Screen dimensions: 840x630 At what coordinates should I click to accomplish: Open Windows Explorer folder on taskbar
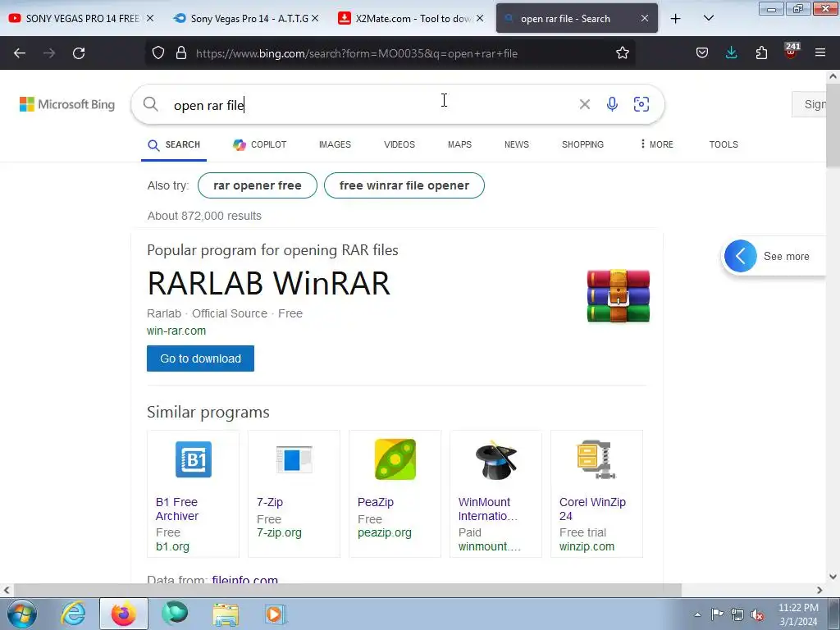[226, 614]
